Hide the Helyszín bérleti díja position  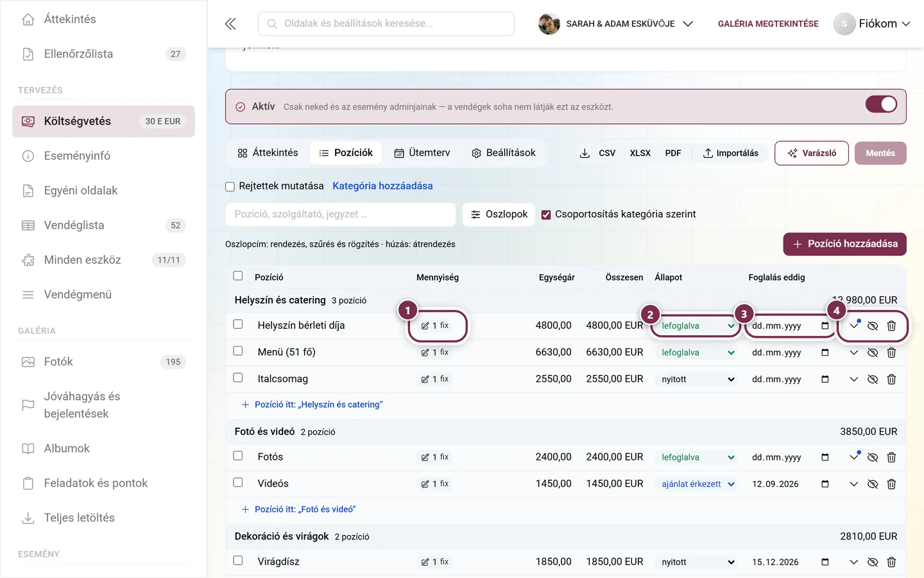tap(873, 326)
